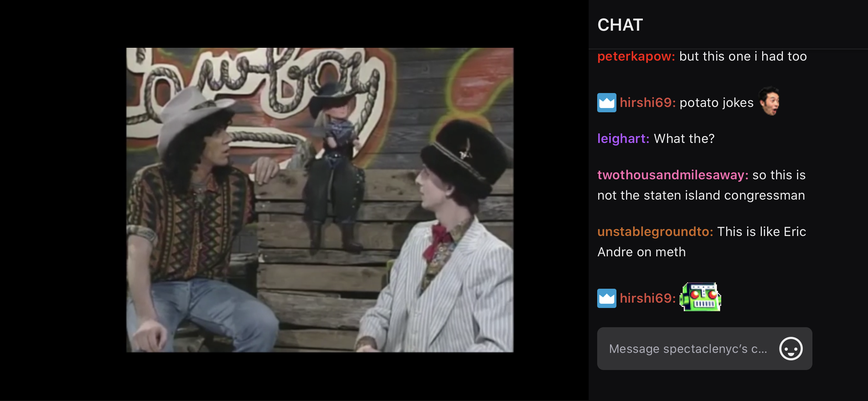Click the 'This is like Eric Andre' message
Screen dimensions: 868x401
click(702, 242)
